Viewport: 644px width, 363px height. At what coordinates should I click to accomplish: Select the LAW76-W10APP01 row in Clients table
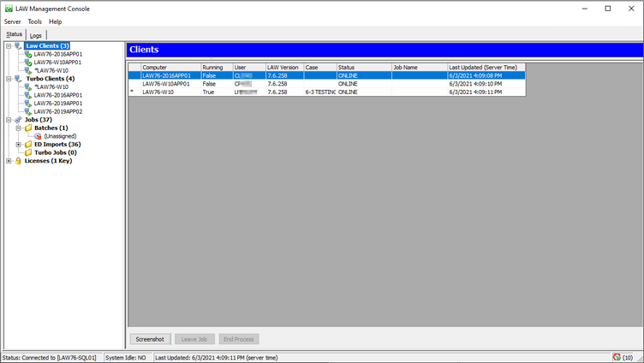(x=167, y=84)
